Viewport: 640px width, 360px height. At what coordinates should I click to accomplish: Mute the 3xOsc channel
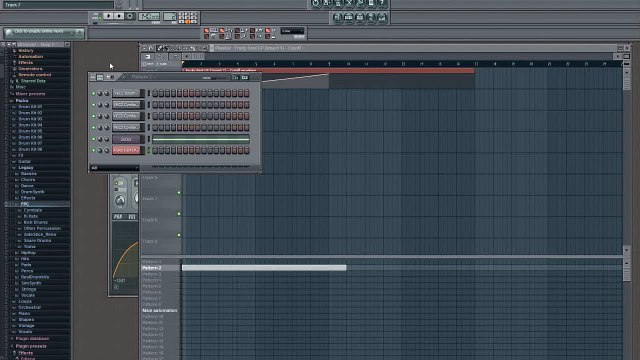pos(93,139)
